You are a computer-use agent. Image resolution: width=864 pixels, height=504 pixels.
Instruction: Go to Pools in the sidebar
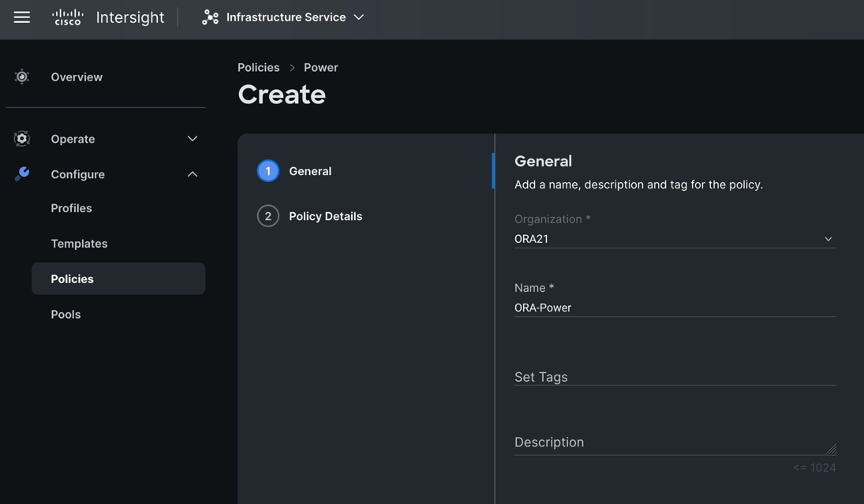[65, 315]
